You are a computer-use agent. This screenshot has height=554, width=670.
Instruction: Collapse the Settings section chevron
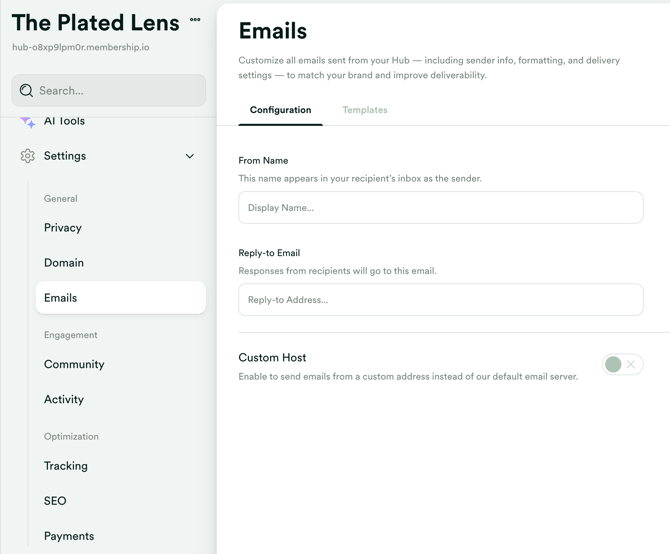(190, 156)
